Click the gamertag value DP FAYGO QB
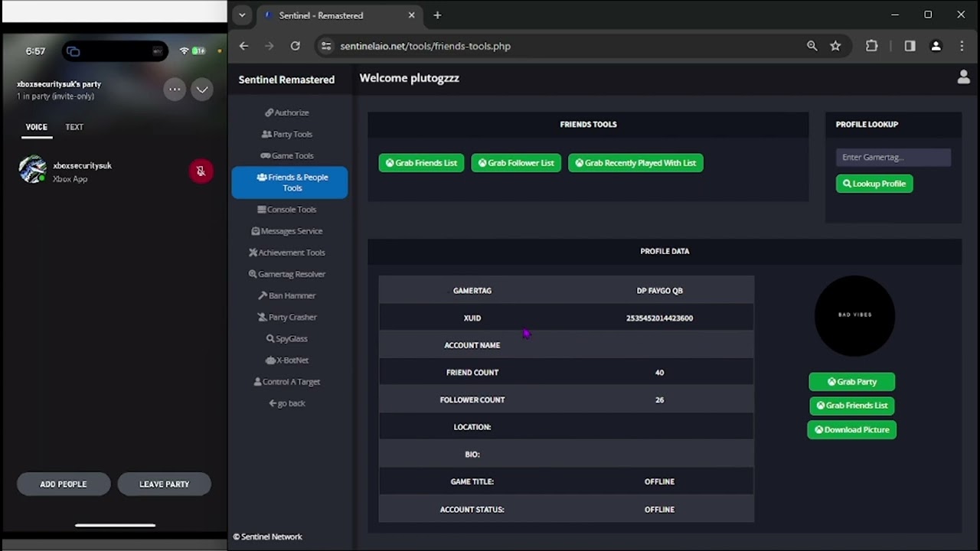980x551 pixels. pos(659,291)
